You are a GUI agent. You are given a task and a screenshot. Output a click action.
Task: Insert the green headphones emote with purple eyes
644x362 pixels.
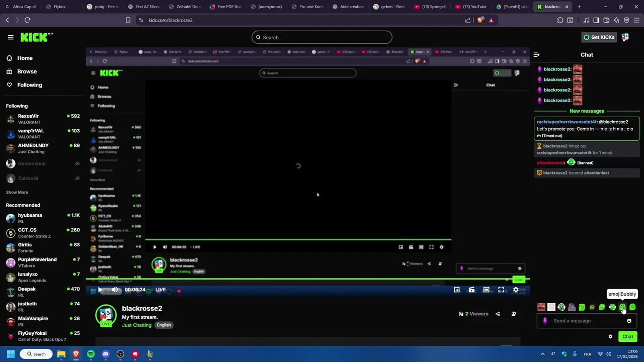(561, 307)
